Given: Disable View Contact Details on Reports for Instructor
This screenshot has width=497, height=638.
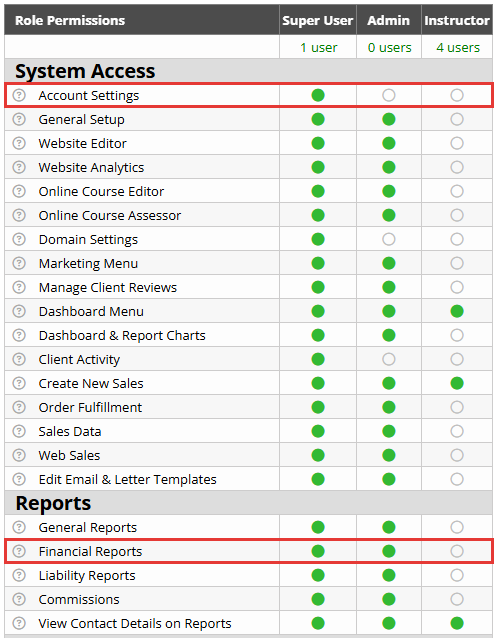Looking at the screenshot, I should [457, 623].
